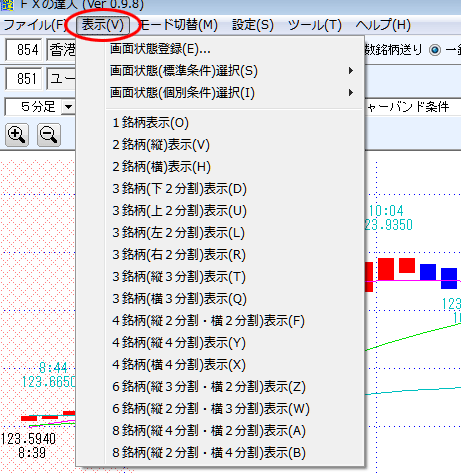Screen dimensions: 461x473
Task: Select 3銘柄(横3分割)表示(Q) layout
Action: pos(219,299)
